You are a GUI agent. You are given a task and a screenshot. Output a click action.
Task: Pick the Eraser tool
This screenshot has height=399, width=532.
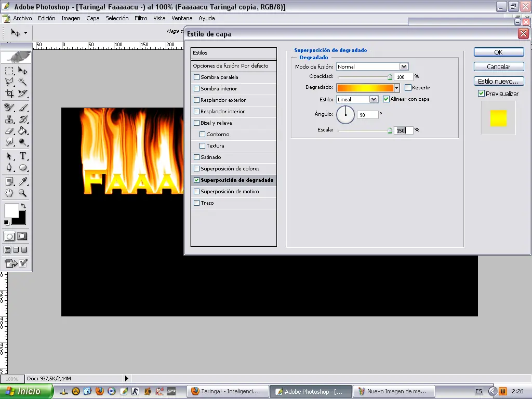9,130
